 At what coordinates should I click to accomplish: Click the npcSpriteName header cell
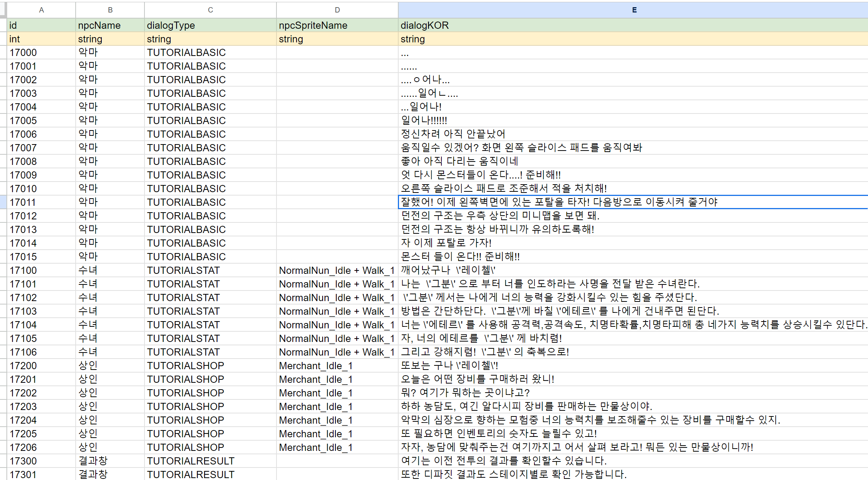[313, 25]
